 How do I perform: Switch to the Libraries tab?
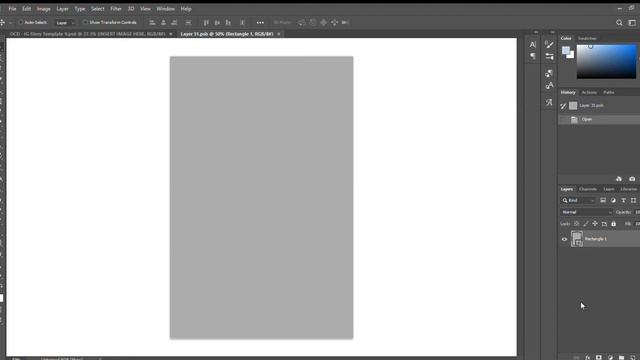629,189
